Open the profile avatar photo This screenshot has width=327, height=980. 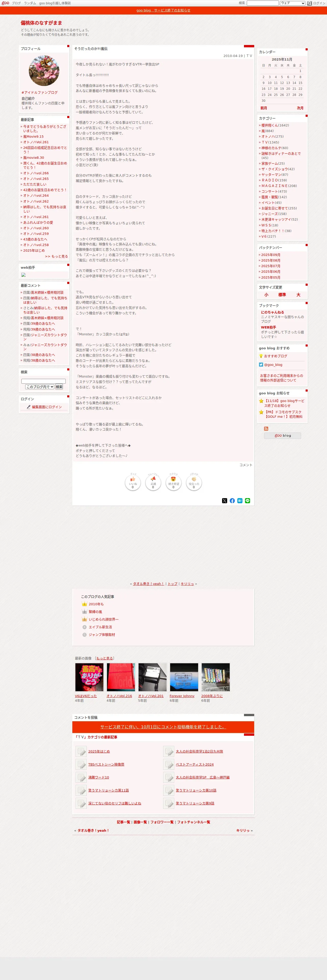pos(44,71)
